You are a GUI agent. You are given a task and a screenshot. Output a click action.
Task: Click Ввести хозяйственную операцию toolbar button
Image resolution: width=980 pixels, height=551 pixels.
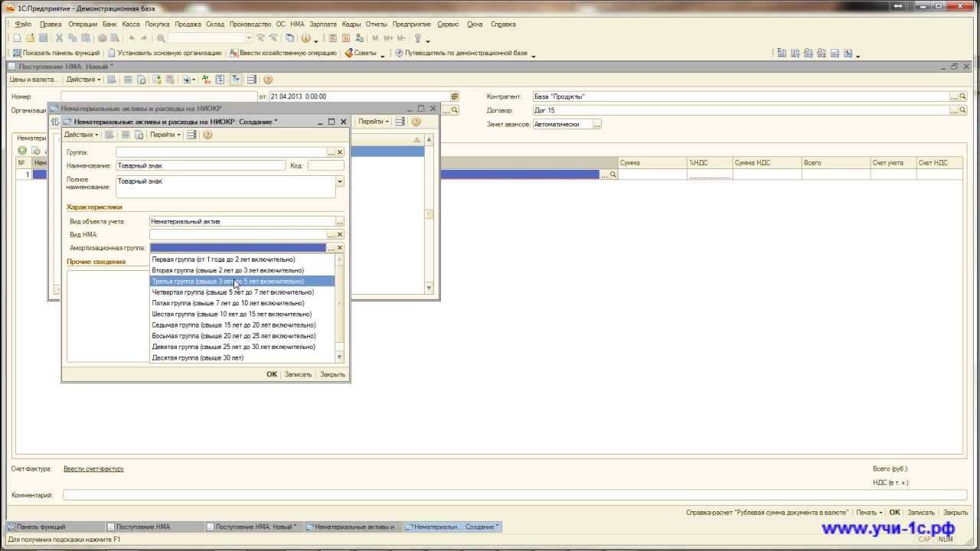tap(283, 53)
